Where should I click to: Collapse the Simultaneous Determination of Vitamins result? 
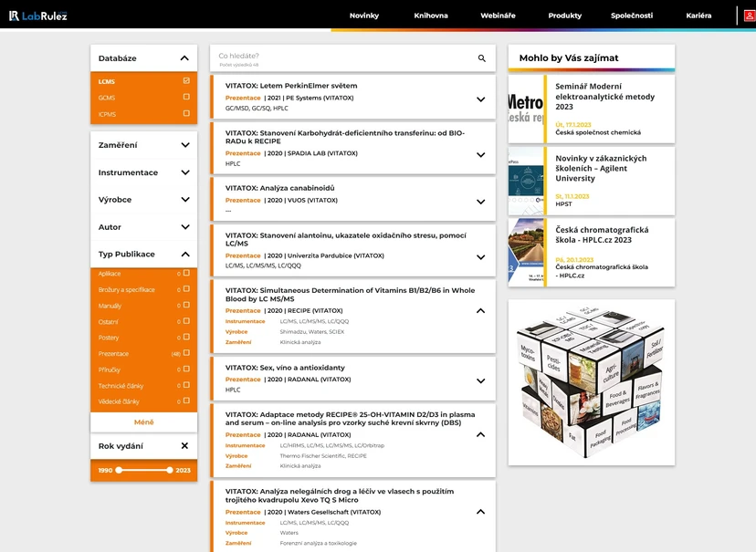pyautogui.click(x=480, y=310)
